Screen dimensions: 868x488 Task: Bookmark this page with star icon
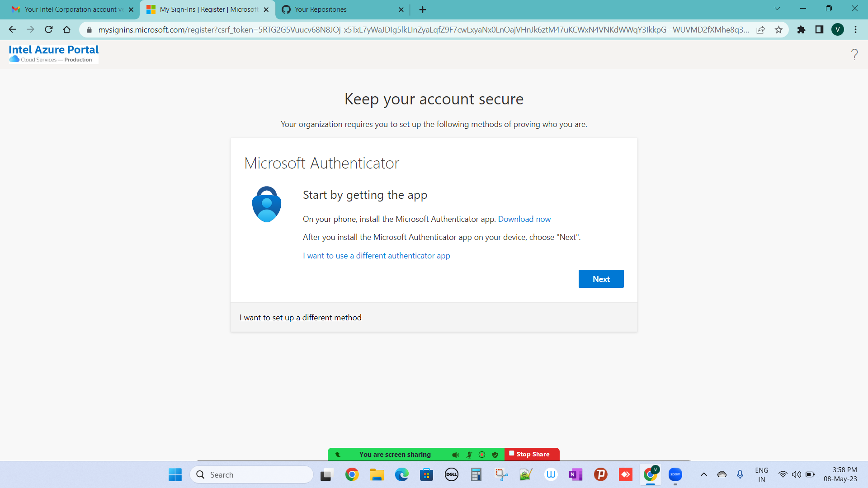778,30
